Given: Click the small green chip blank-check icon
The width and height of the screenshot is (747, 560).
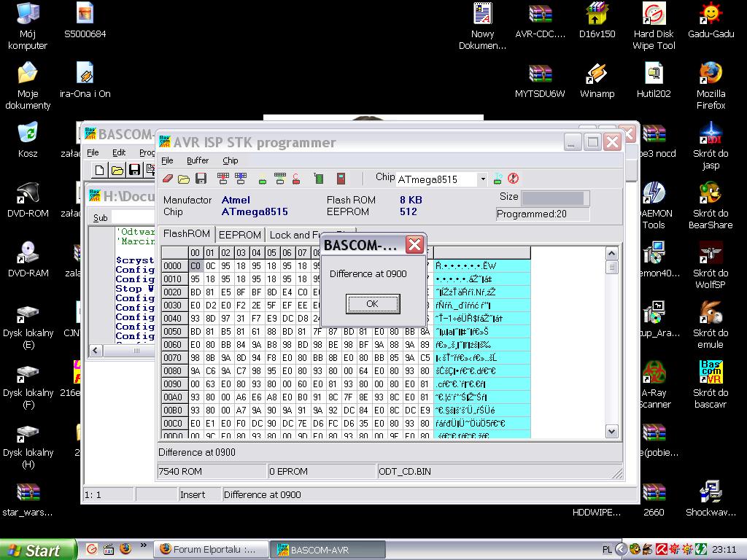Looking at the screenshot, I should (262, 179).
